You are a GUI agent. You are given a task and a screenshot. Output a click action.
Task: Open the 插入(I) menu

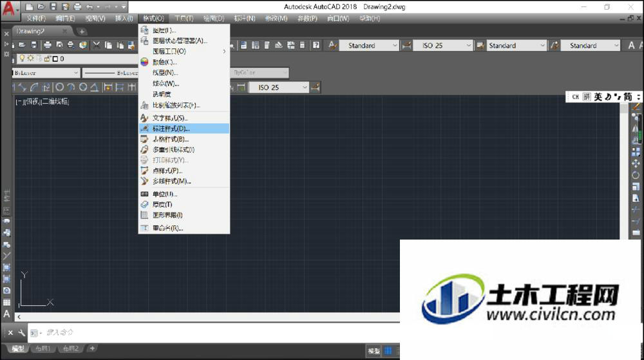124,19
